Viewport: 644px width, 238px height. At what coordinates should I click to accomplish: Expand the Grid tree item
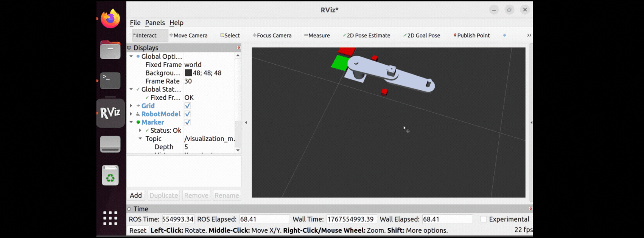click(x=131, y=106)
